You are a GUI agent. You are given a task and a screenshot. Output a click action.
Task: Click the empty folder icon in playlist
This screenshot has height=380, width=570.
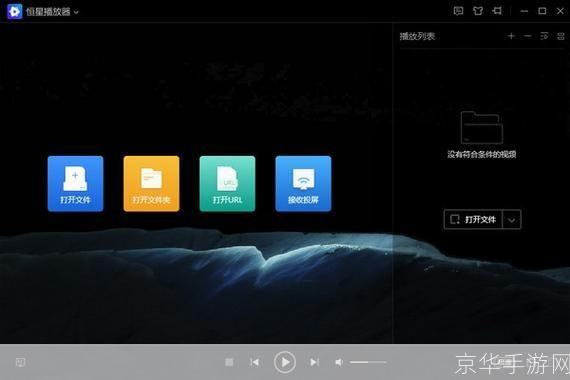pos(482,127)
